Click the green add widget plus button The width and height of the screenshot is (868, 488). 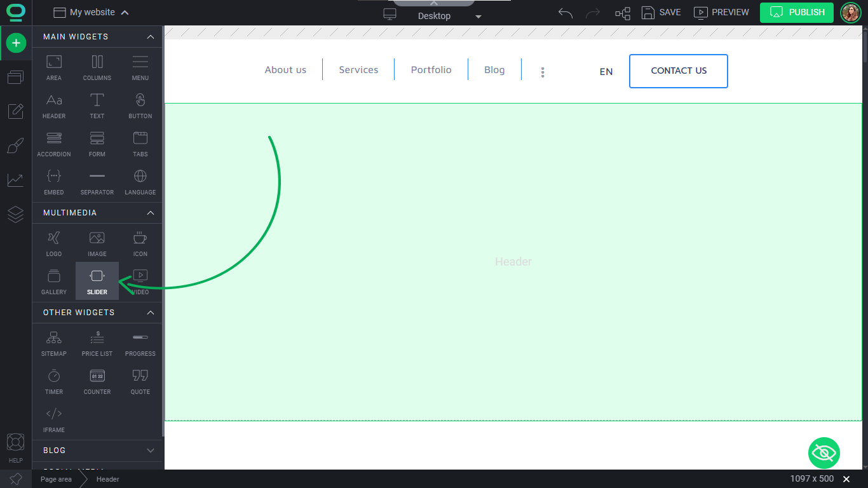[x=16, y=43]
